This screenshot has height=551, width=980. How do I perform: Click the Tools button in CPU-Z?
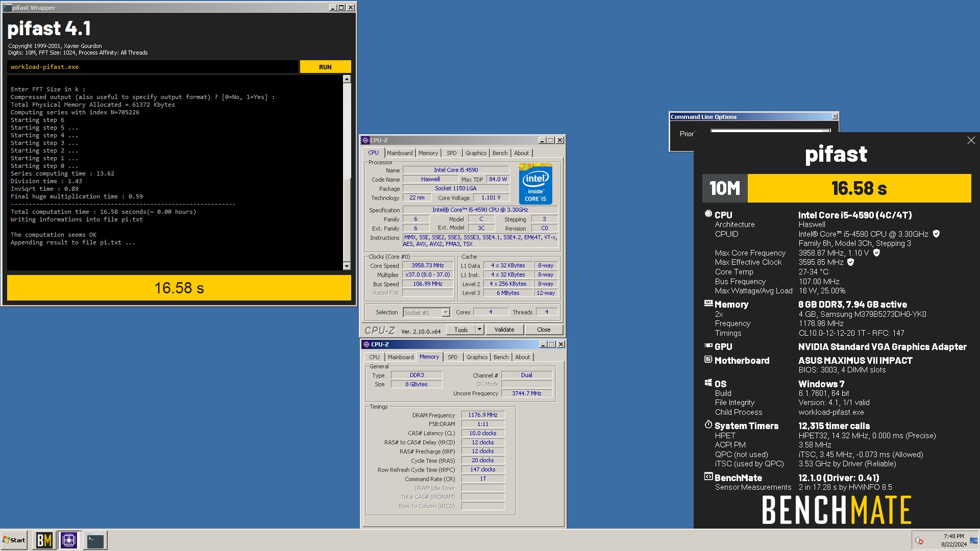click(461, 330)
